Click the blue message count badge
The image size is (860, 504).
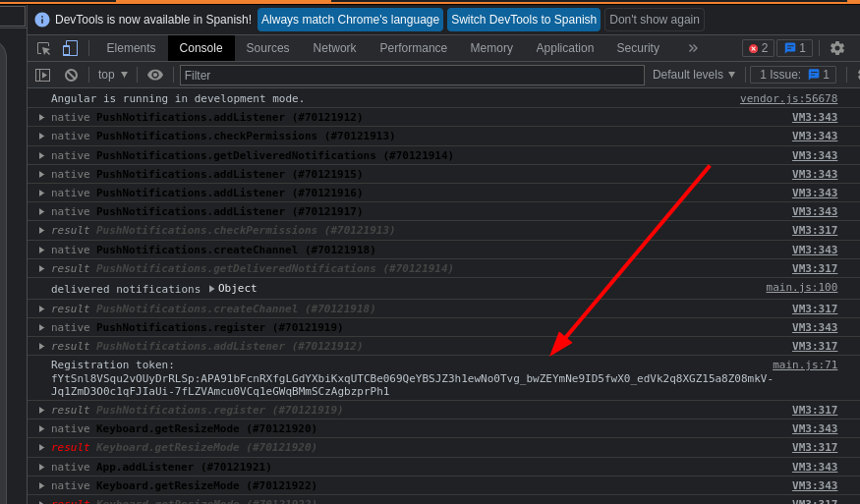[x=794, y=48]
